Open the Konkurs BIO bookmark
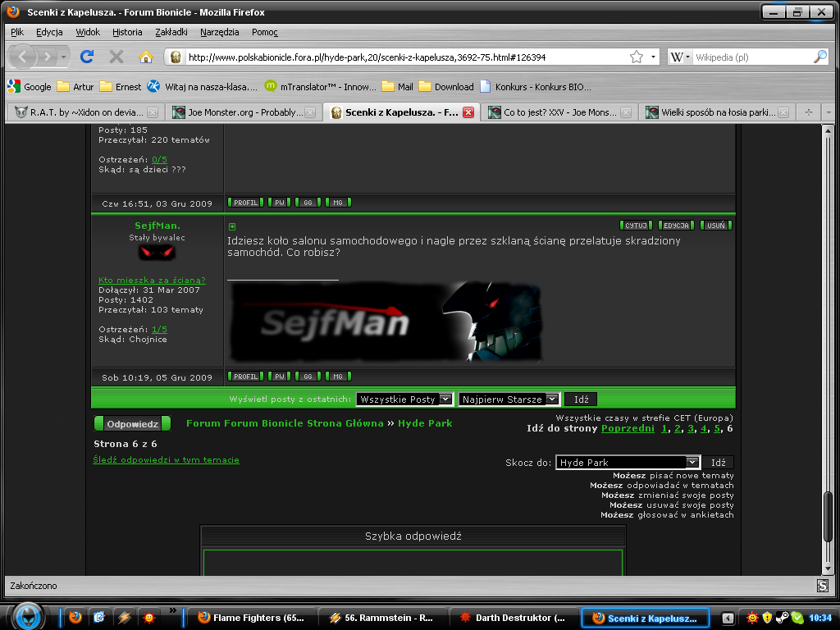The image size is (840, 630). coord(536,87)
